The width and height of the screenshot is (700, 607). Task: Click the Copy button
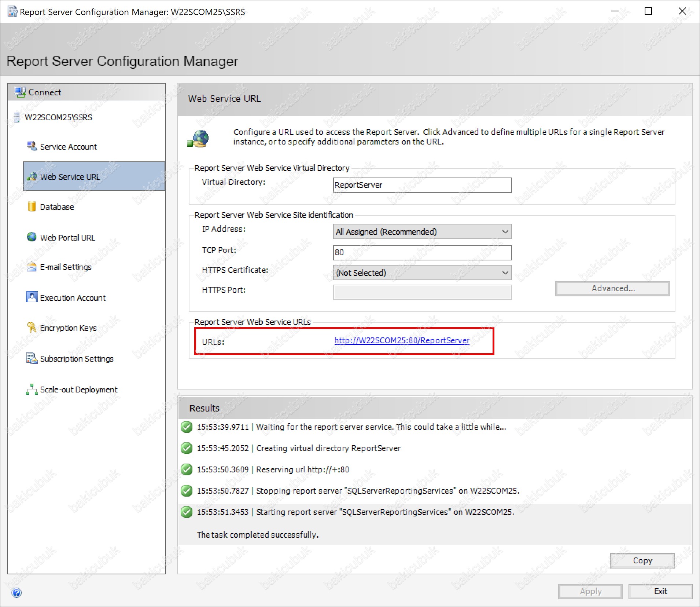(642, 560)
